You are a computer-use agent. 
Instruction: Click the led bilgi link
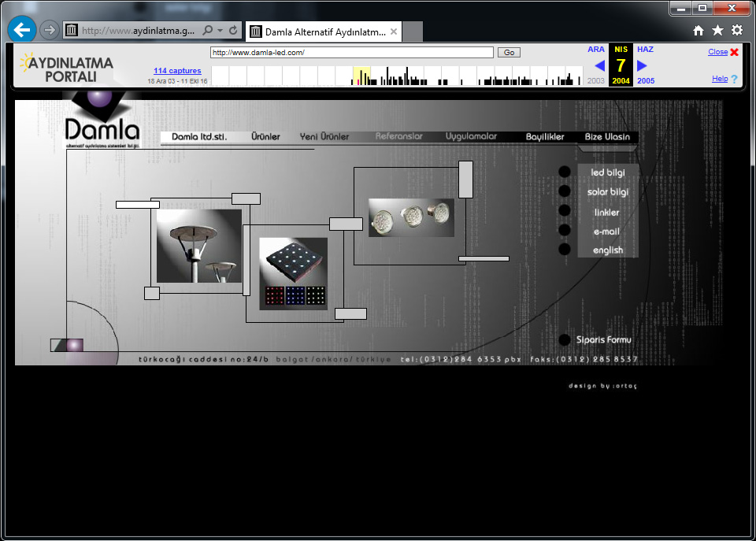(607, 172)
